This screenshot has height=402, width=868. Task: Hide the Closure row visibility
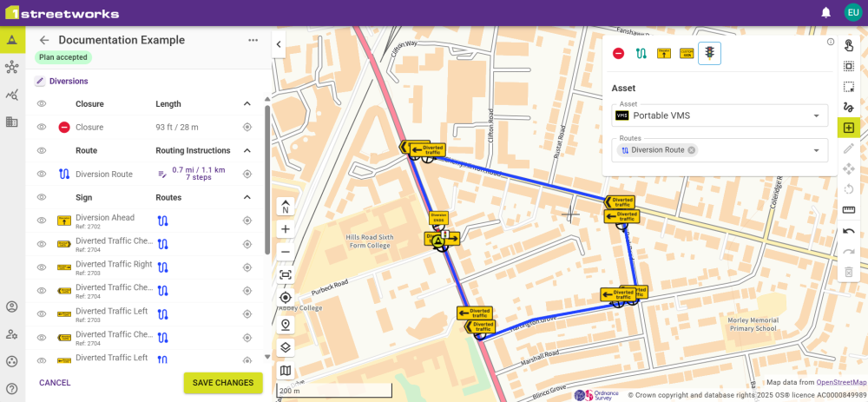[41, 128]
